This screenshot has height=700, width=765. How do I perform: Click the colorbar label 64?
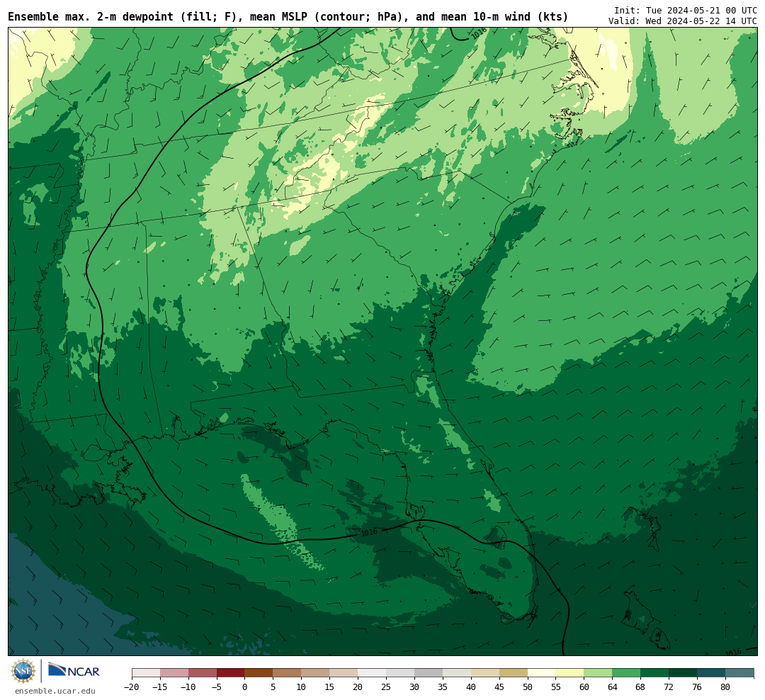point(612,687)
